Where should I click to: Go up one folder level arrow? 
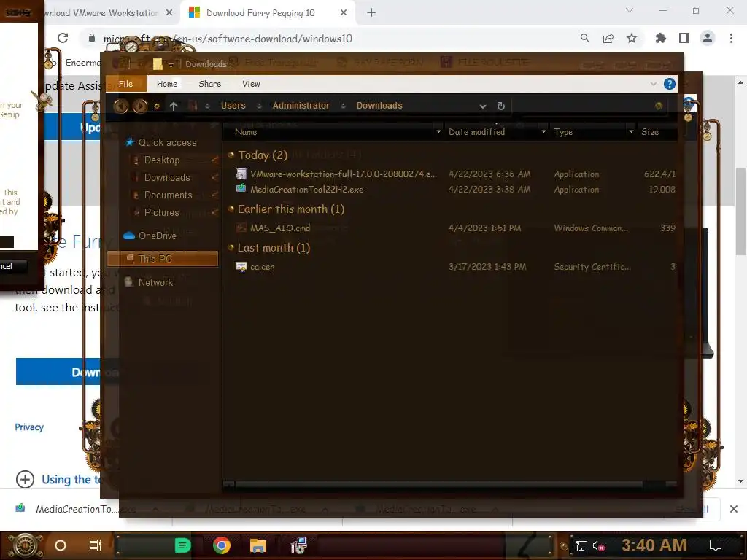(174, 106)
